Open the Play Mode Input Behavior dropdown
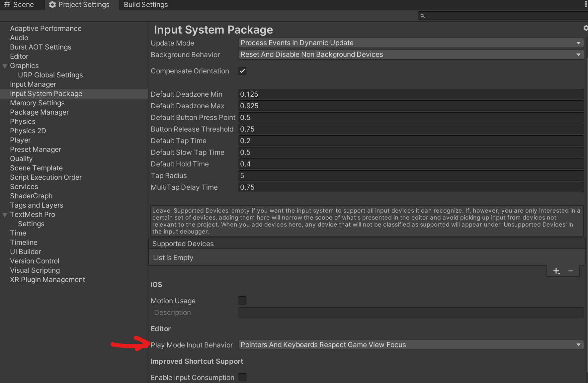 pyautogui.click(x=411, y=345)
